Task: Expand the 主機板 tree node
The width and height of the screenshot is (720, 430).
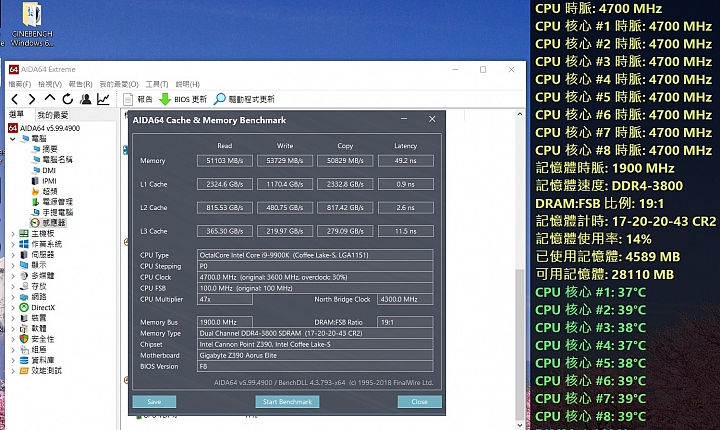Action: 13,233
